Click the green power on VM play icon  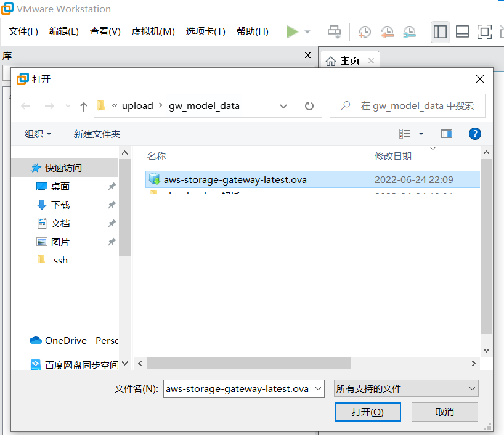292,31
